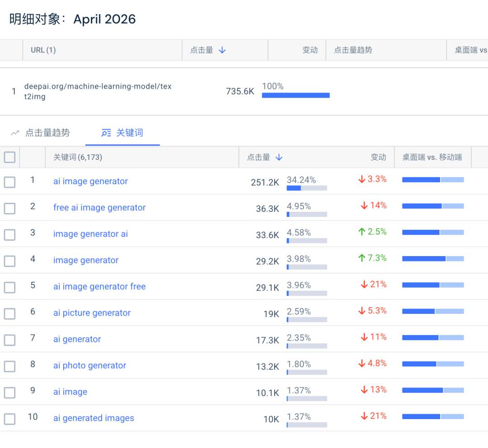Click the 点击量趋势 column header in URL table
This screenshot has height=448, width=488.
coord(353,50)
